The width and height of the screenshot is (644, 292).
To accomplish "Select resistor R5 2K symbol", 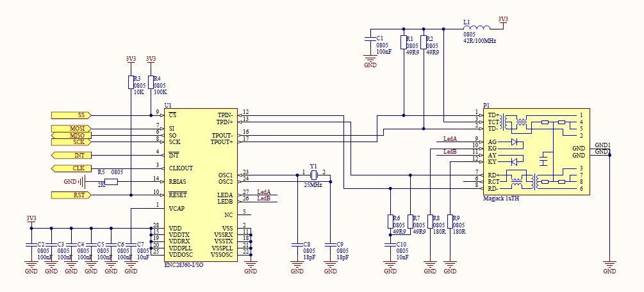I will 111,181.
